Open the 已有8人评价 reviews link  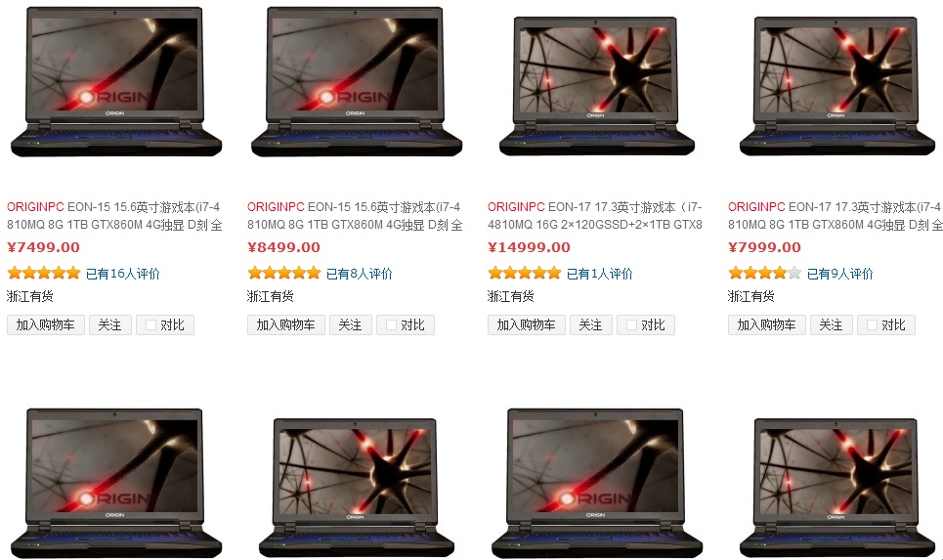point(359,274)
